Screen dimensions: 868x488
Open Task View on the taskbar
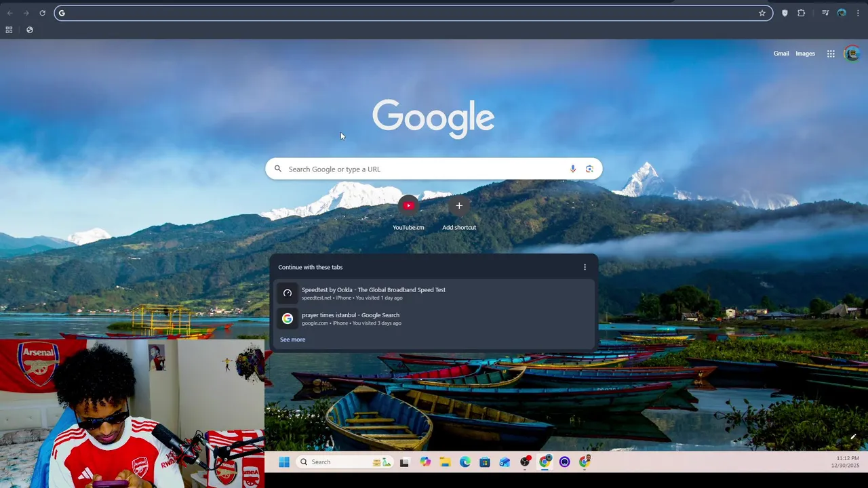click(x=404, y=462)
